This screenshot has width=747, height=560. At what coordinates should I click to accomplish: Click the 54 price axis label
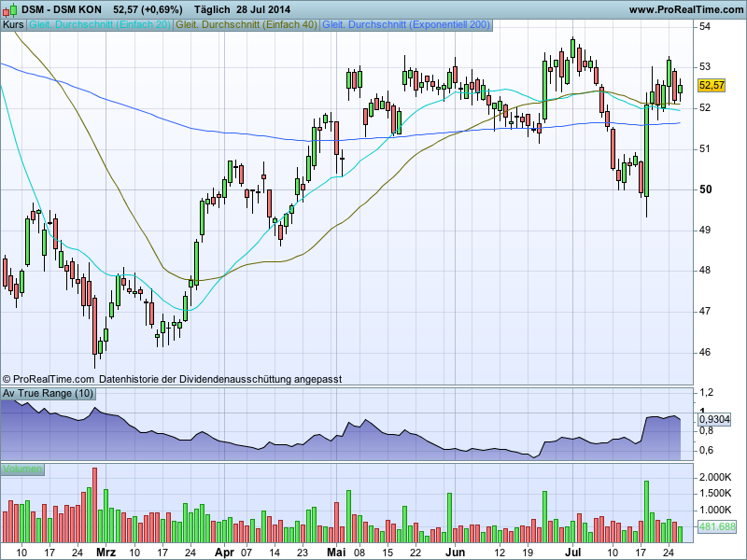(x=705, y=27)
